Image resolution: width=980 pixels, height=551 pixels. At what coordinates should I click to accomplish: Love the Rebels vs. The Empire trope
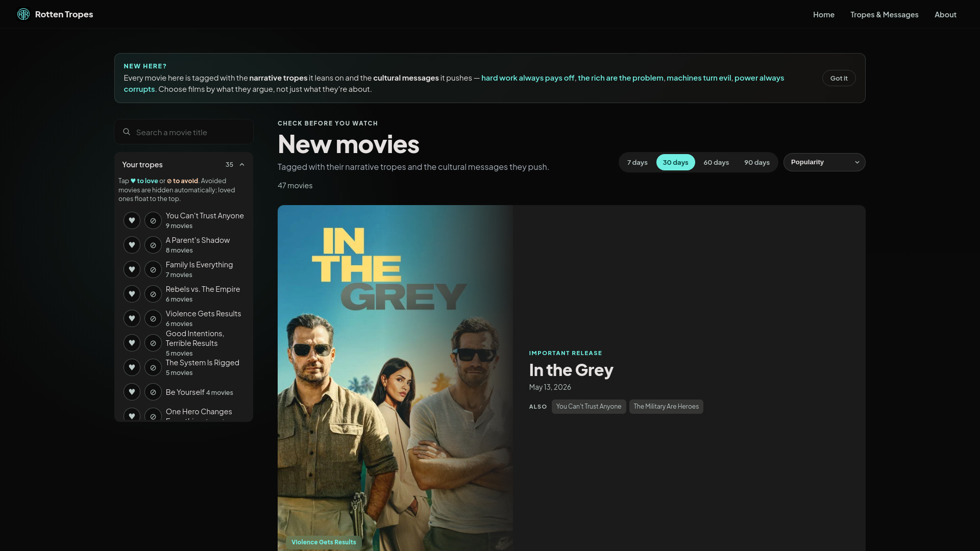132,294
